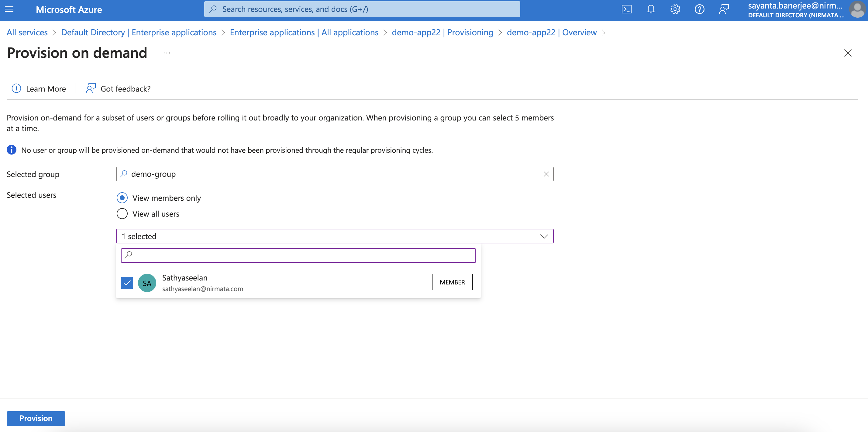Screen dimensions: 868x432
Task: Go to demo-app22 Provisioning breadcrumb
Action: [x=443, y=32]
